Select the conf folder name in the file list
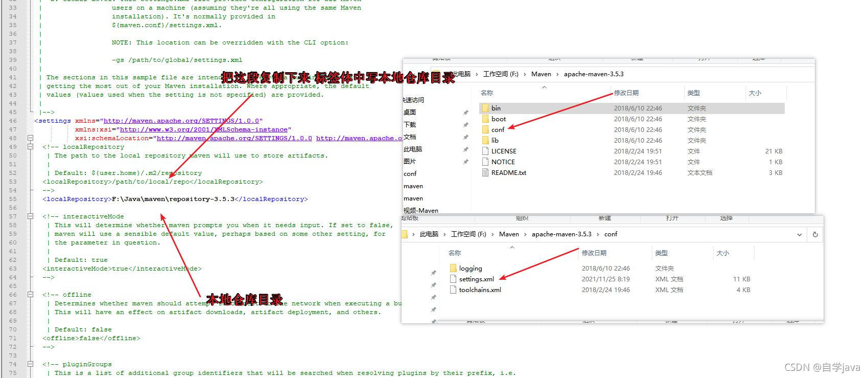This screenshot has width=868, height=378. point(498,129)
